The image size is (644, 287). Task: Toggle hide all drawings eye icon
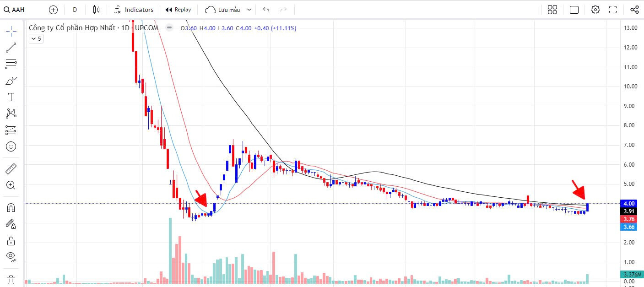coord(11,256)
